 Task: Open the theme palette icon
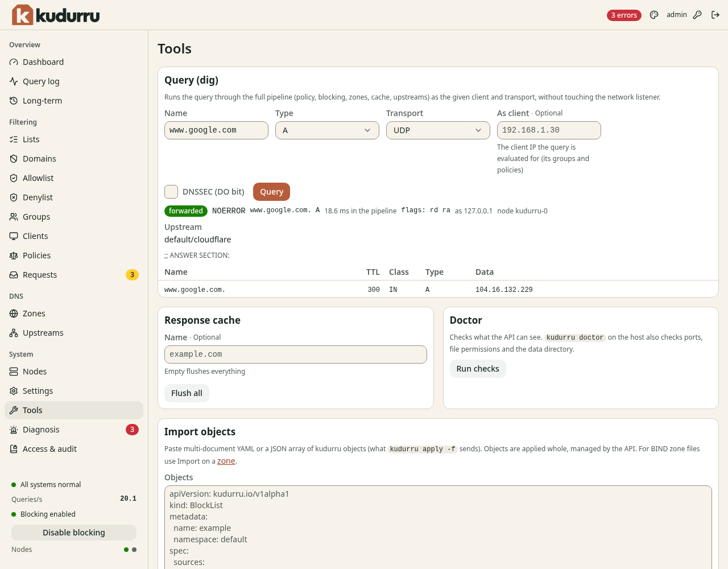pyautogui.click(x=654, y=15)
